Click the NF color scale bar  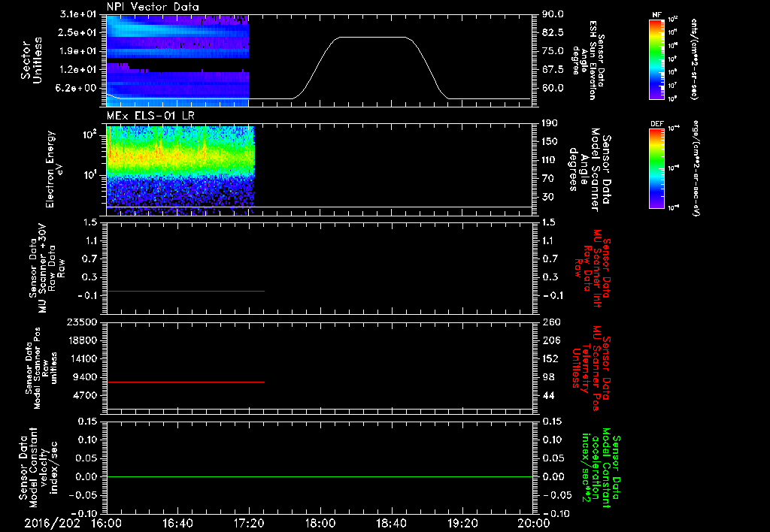[x=656, y=59]
